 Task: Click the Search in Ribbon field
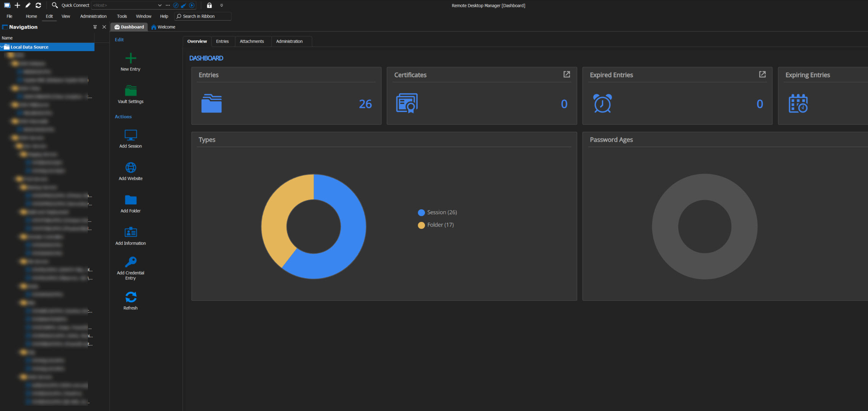point(203,16)
